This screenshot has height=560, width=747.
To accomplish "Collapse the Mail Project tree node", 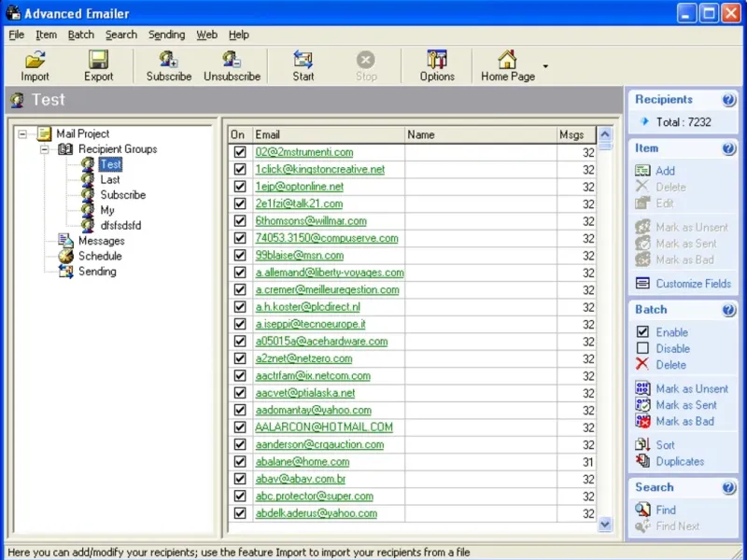I will click(22, 134).
